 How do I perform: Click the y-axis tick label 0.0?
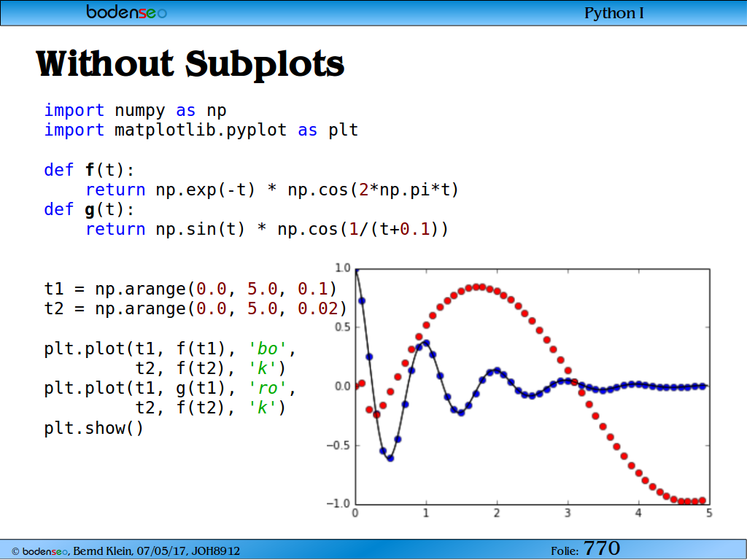343,386
